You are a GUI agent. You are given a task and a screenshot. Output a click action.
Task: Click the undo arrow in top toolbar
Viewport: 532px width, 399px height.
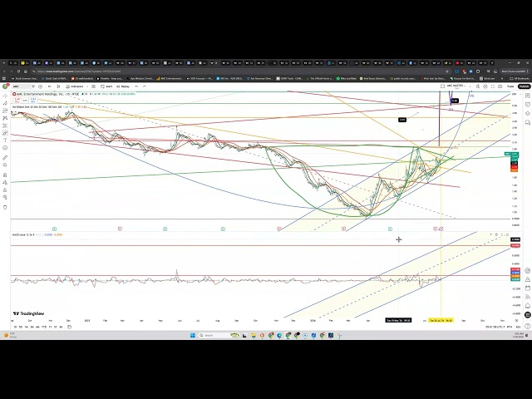[136, 86]
